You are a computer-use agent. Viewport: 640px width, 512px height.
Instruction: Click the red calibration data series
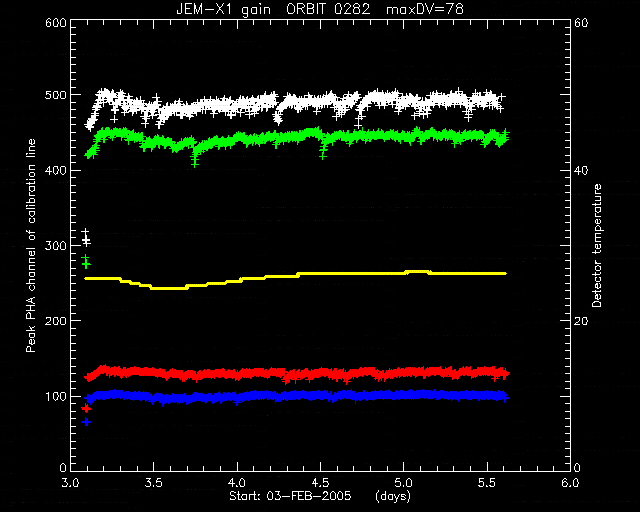click(296, 373)
